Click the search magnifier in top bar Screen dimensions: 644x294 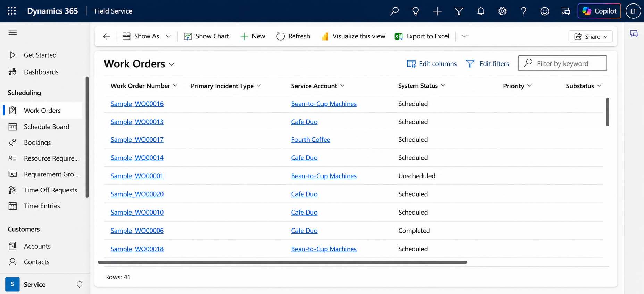click(394, 11)
